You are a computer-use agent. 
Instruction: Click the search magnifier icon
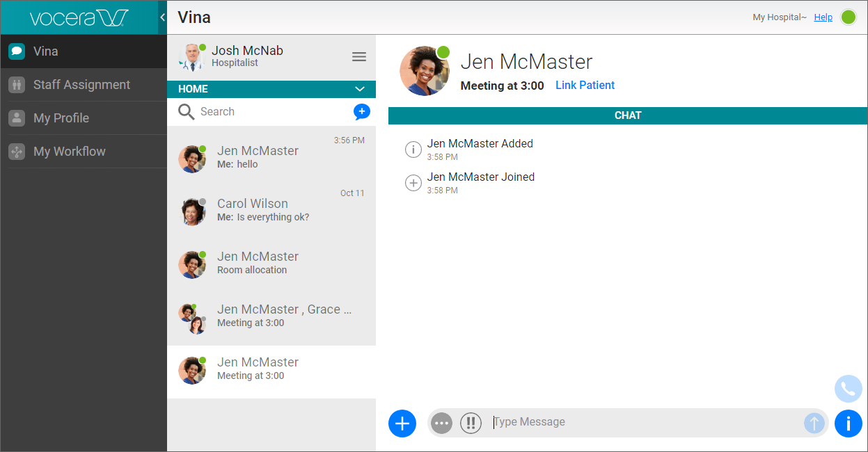pyautogui.click(x=186, y=111)
